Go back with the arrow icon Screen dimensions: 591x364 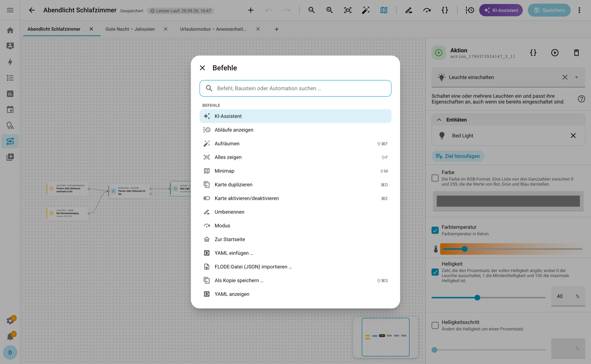pos(32,10)
